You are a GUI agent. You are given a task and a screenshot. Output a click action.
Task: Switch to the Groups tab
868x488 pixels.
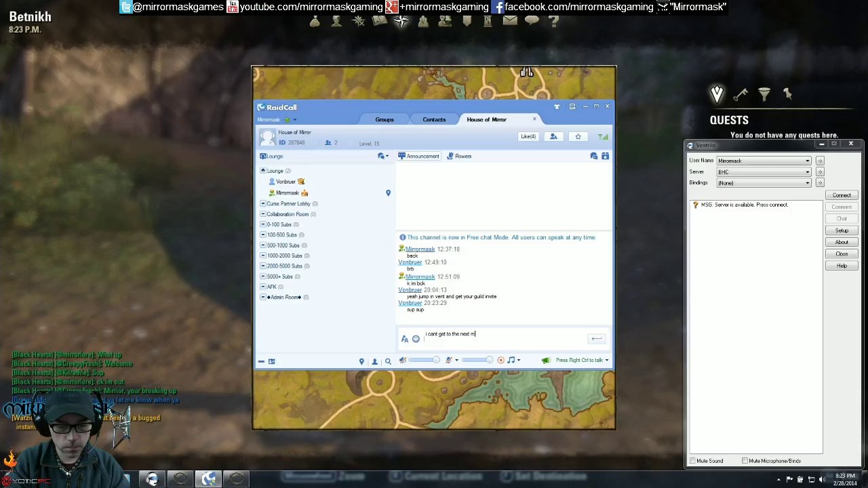coord(384,119)
